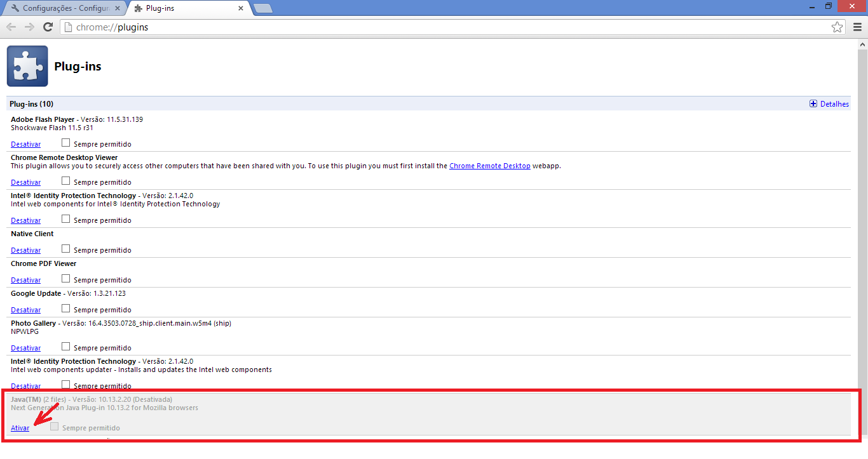Disable Adobe Flash Player via Desativar
The image size is (868, 459).
(x=25, y=145)
